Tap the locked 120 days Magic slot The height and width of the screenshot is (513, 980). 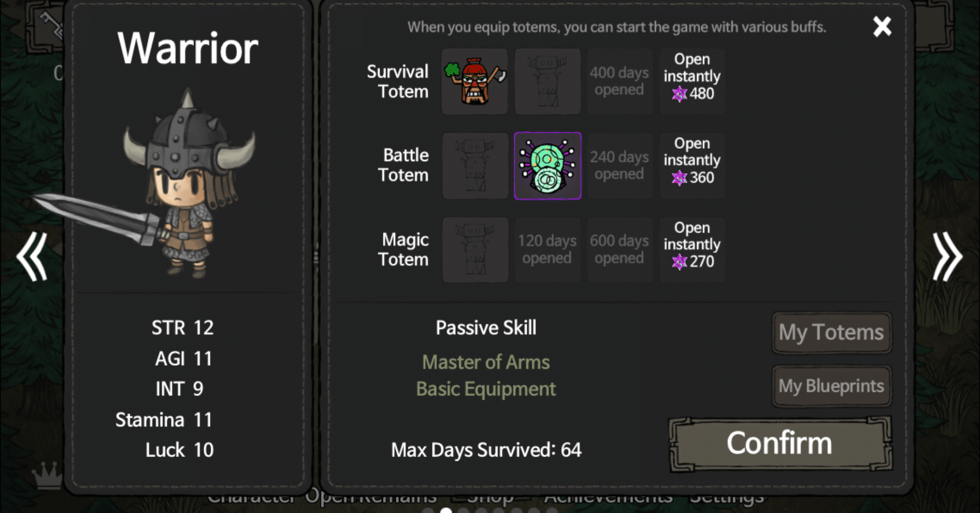547,250
